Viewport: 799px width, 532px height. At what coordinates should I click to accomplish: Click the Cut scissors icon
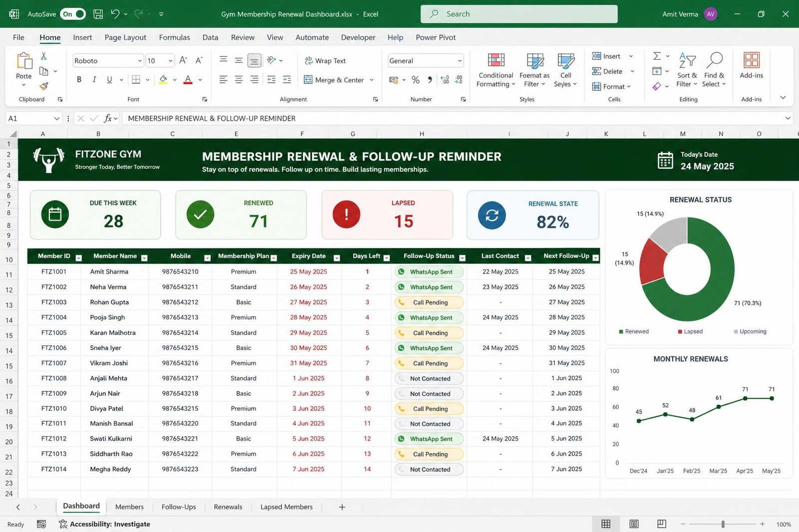44,56
